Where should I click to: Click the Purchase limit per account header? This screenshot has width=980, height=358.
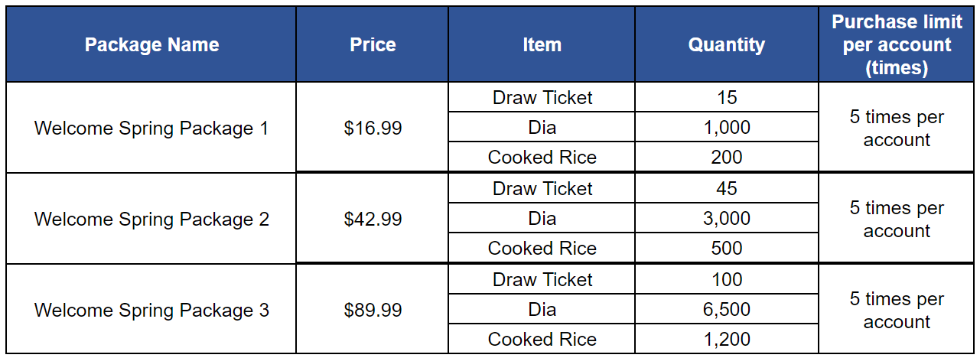coord(897,44)
